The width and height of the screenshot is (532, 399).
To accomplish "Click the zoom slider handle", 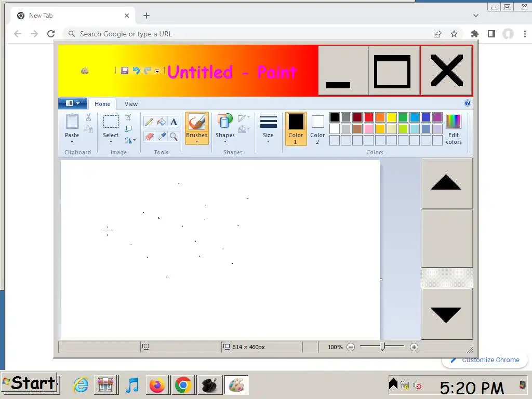I will point(383,347).
